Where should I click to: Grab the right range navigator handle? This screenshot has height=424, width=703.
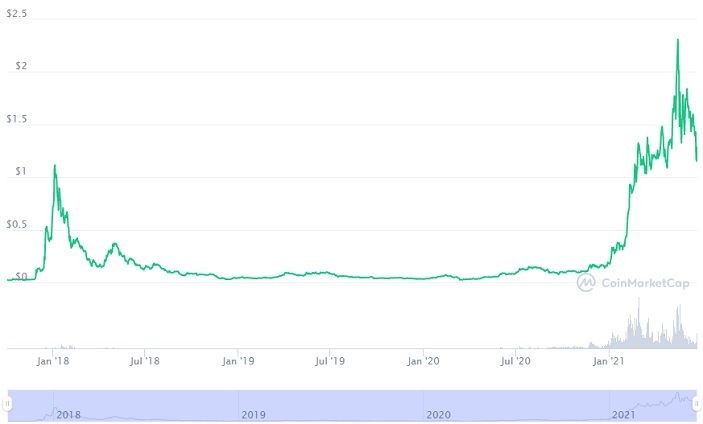tap(696, 403)
